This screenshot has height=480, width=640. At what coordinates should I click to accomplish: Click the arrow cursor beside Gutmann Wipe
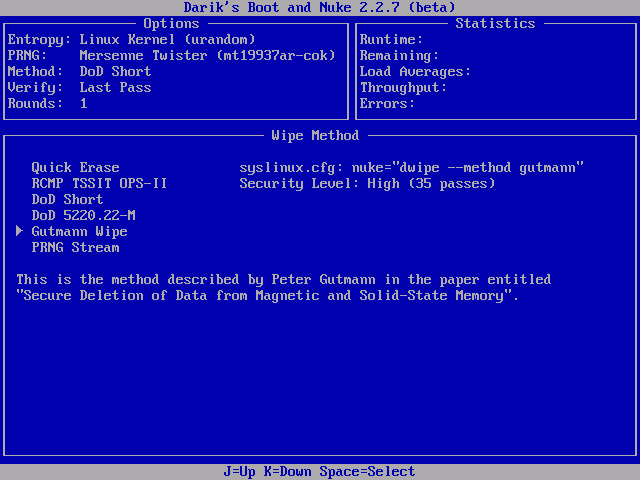point(19,231)
